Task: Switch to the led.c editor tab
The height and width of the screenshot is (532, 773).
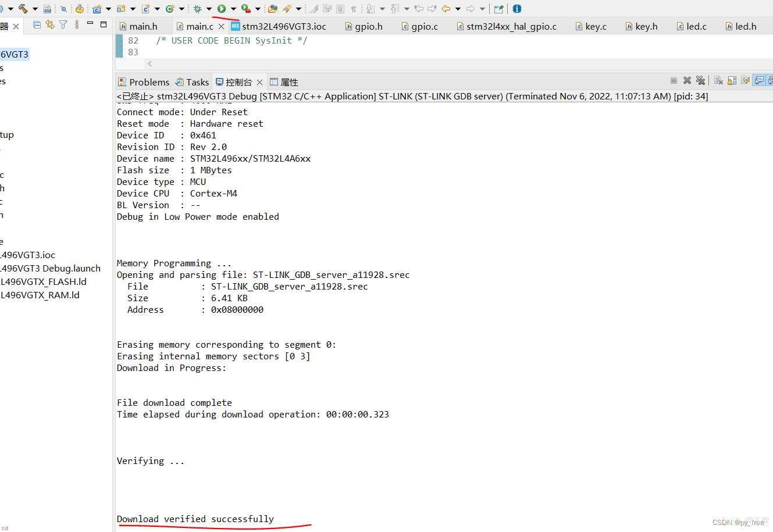Action: (692, 26)
